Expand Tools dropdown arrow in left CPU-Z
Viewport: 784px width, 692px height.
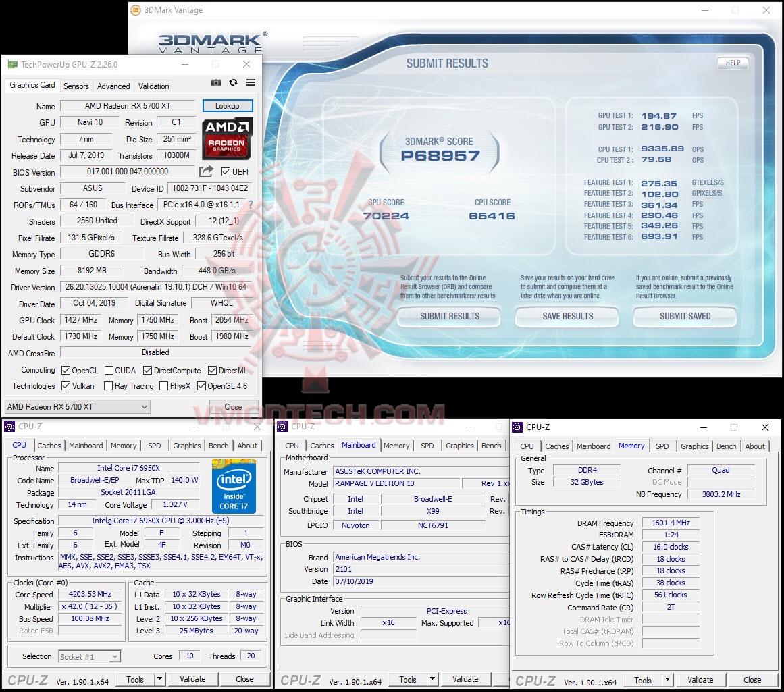[159, 679]
